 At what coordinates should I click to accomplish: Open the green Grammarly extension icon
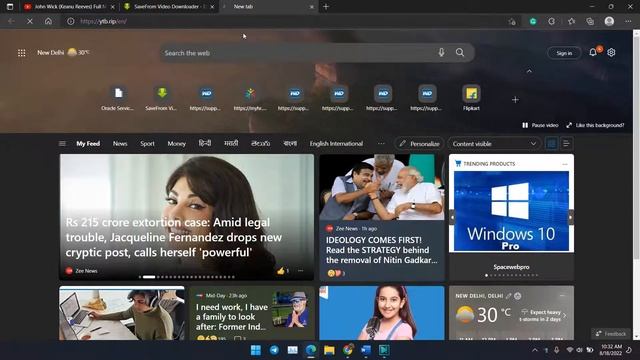[x=533, y=21]
